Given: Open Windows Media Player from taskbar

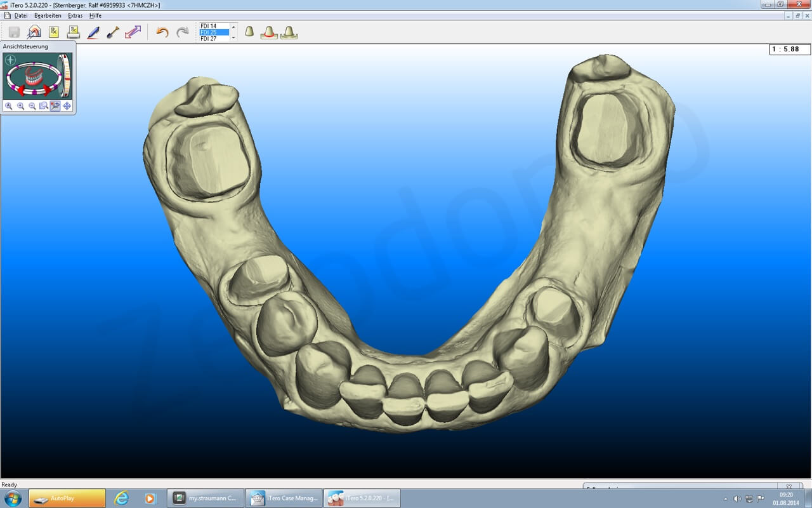Looking at the screenshot, I should tap(150, 498).
